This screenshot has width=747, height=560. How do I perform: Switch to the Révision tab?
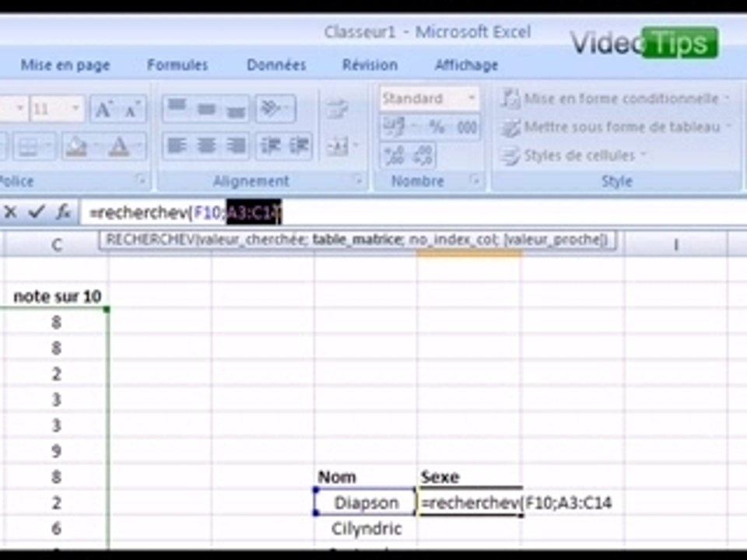(x=370, y=65)
